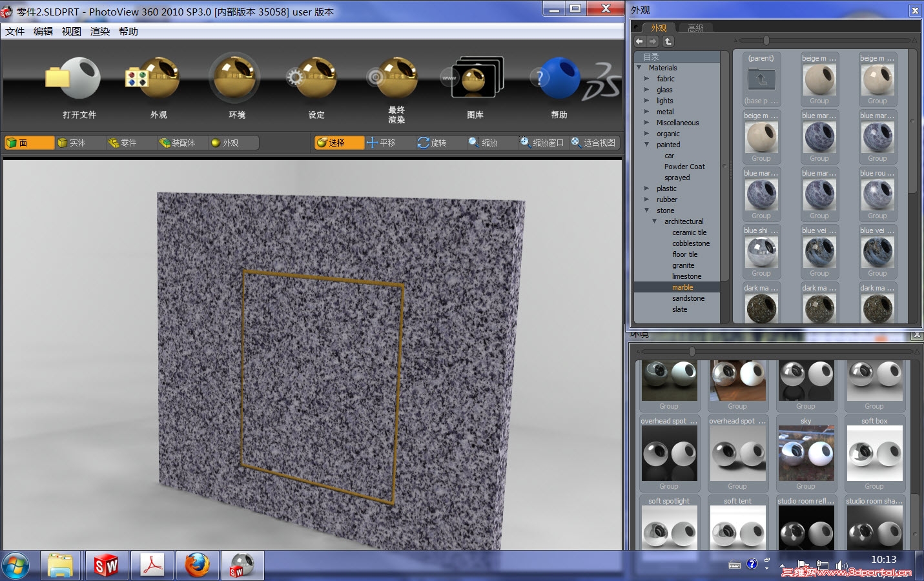Viewport: 924px width, 581px height.
Task: Expand the glass folder arrow
Action: point(646,90)
